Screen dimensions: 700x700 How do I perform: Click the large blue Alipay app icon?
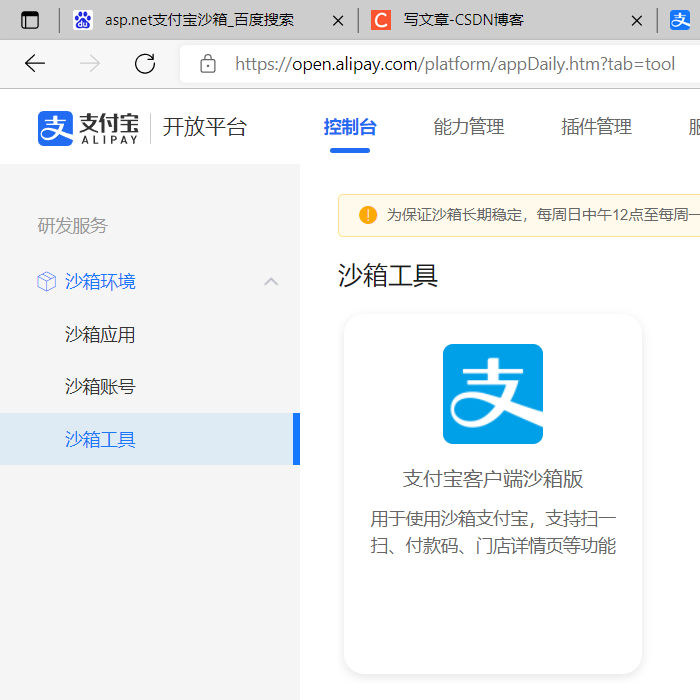click(x=493, y=394)
